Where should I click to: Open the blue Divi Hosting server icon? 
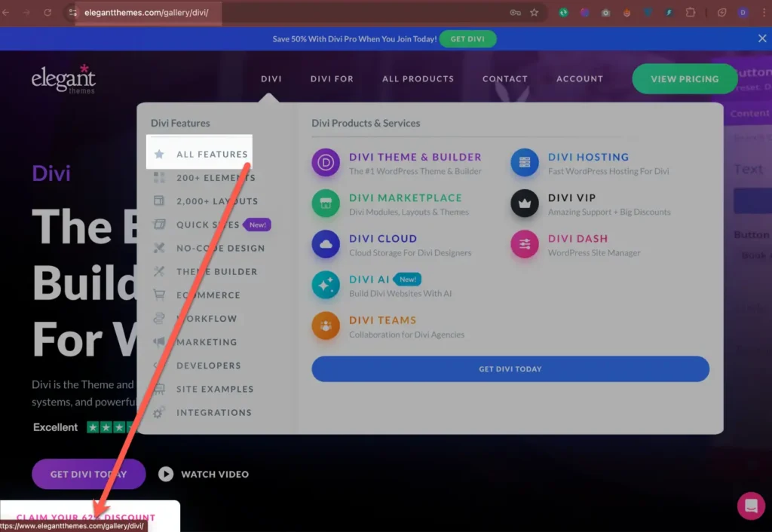(525, 163)
